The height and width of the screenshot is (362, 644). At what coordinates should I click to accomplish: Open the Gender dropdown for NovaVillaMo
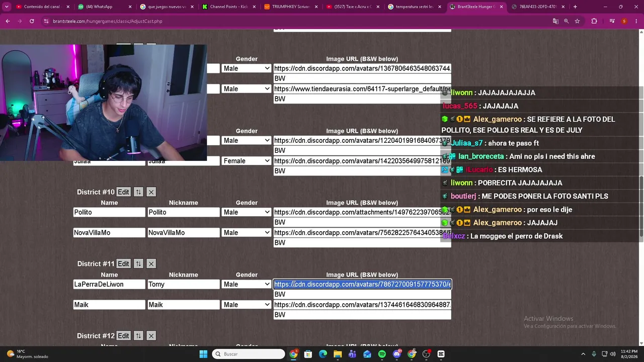[247, 233]
